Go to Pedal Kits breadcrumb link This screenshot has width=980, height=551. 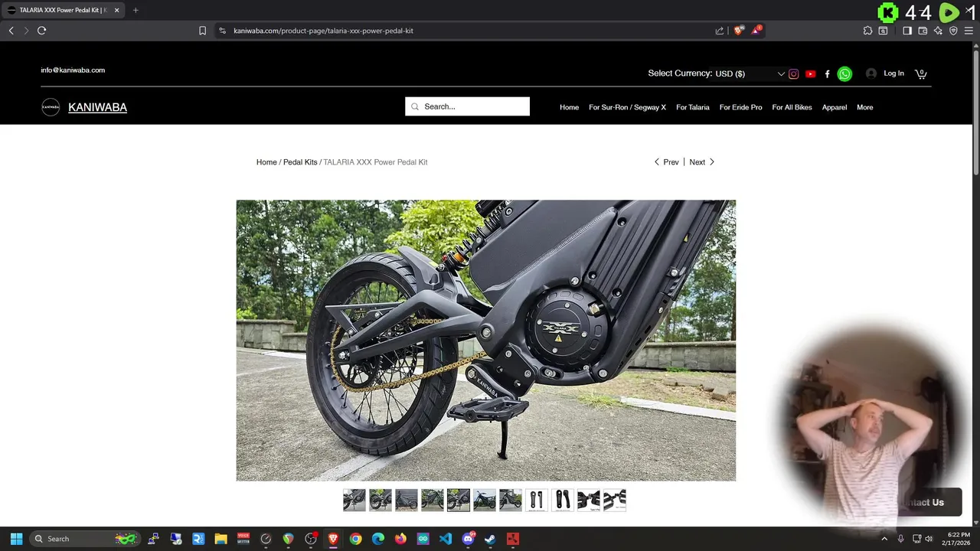point(300,162)
